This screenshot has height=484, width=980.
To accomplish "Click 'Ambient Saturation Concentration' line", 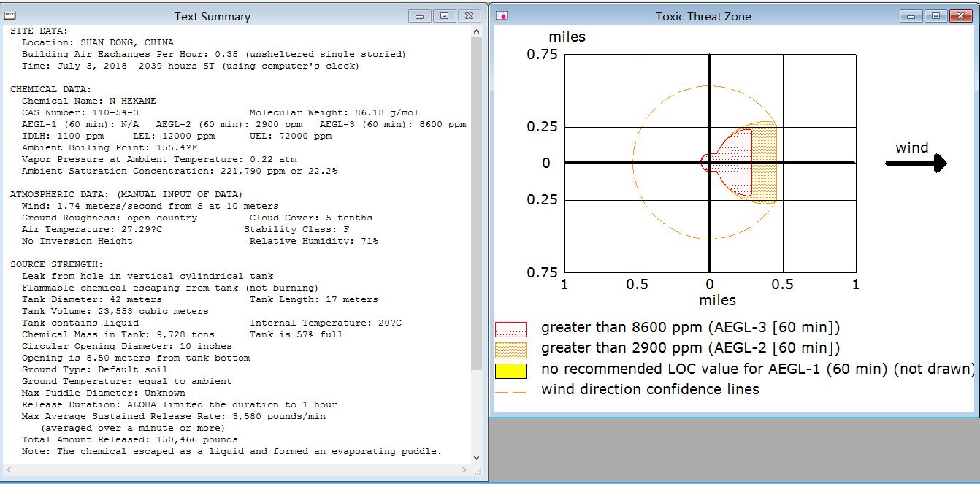I will pos(180,171).
